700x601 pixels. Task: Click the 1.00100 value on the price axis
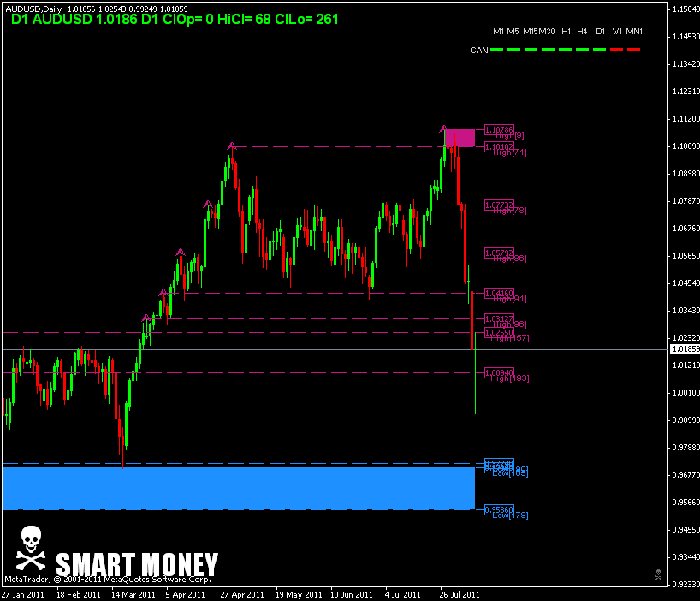685,392
